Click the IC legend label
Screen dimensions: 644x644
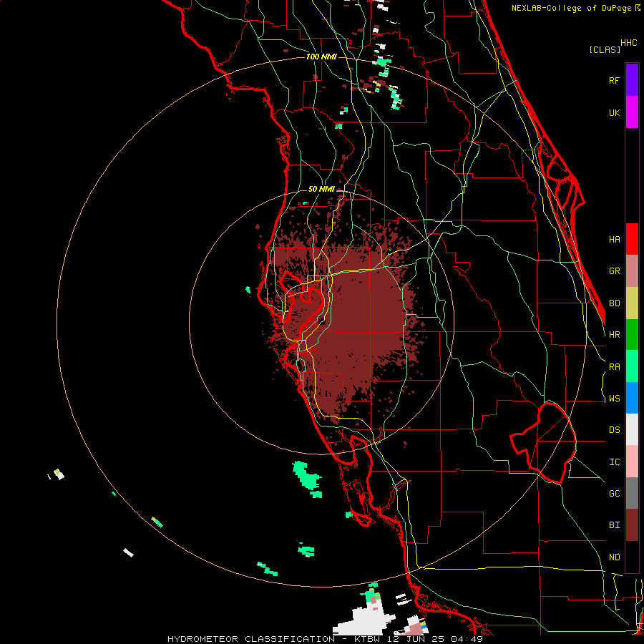[615, 462]
